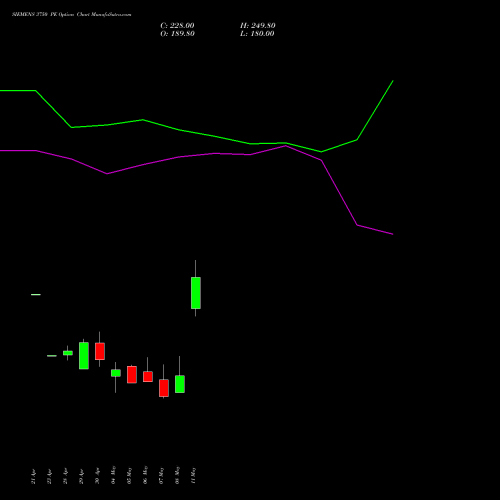Click the 21 Apr date label on axis
Viewport: 500px width, 500px height.
[x=33, y=476]
